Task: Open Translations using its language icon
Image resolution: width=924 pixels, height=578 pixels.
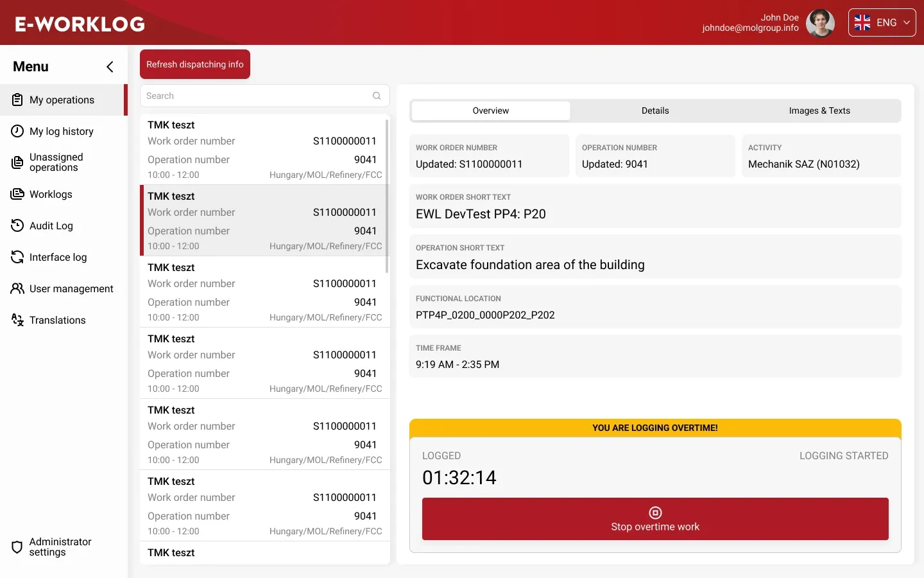Action: click(17, 320)
